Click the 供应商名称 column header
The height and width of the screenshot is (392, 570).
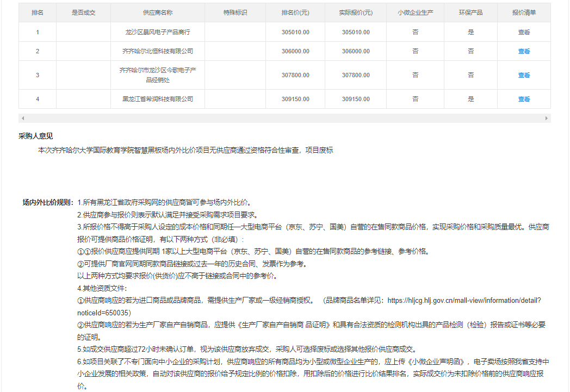[158, 13]
